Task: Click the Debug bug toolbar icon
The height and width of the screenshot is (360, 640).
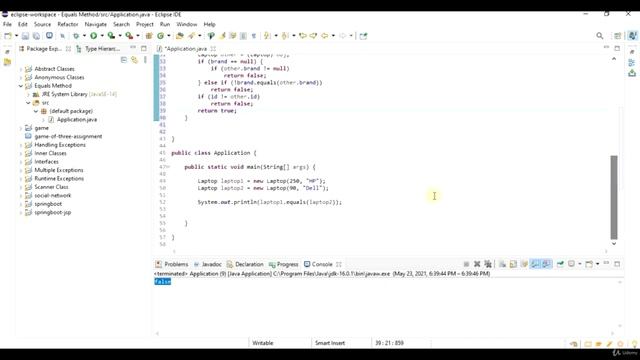Action: coord(76,36)
